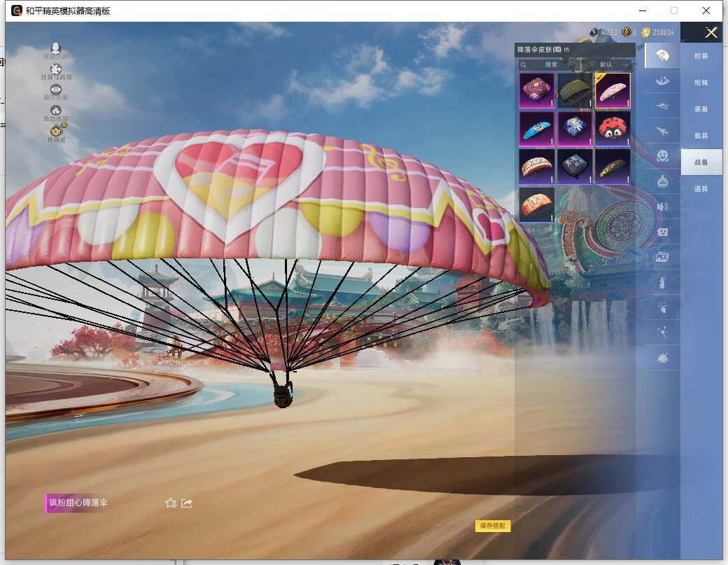Click the gold coin currency icon
Viewport: 728px width, 565px height.
point(646,32)
